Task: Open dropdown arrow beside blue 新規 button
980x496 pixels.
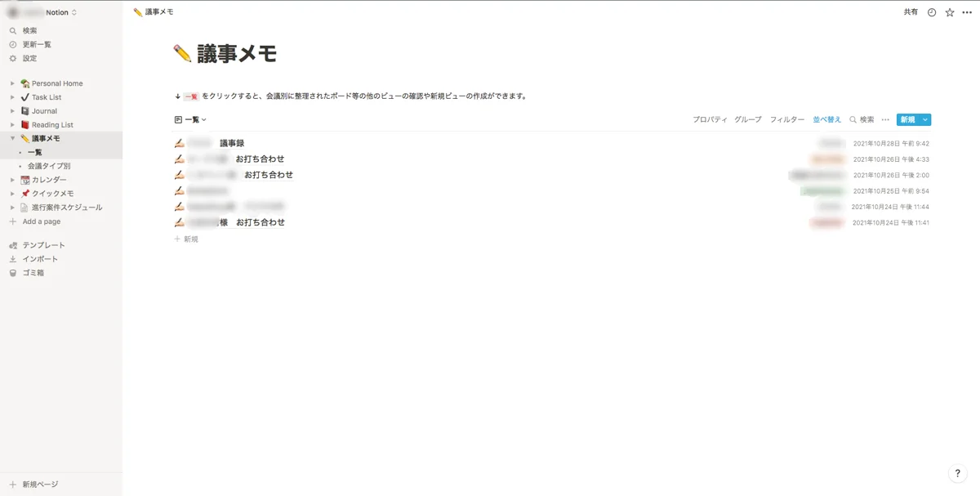Action: (925, 120)
